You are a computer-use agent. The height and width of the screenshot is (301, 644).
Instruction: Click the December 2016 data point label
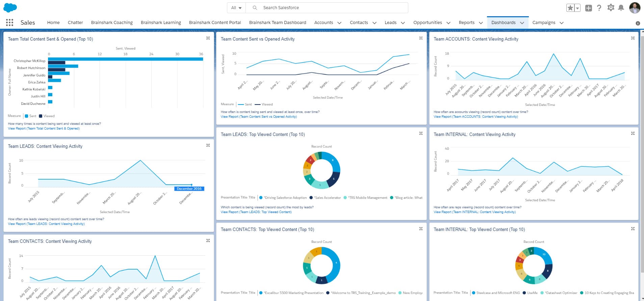(x=189, y=189)
